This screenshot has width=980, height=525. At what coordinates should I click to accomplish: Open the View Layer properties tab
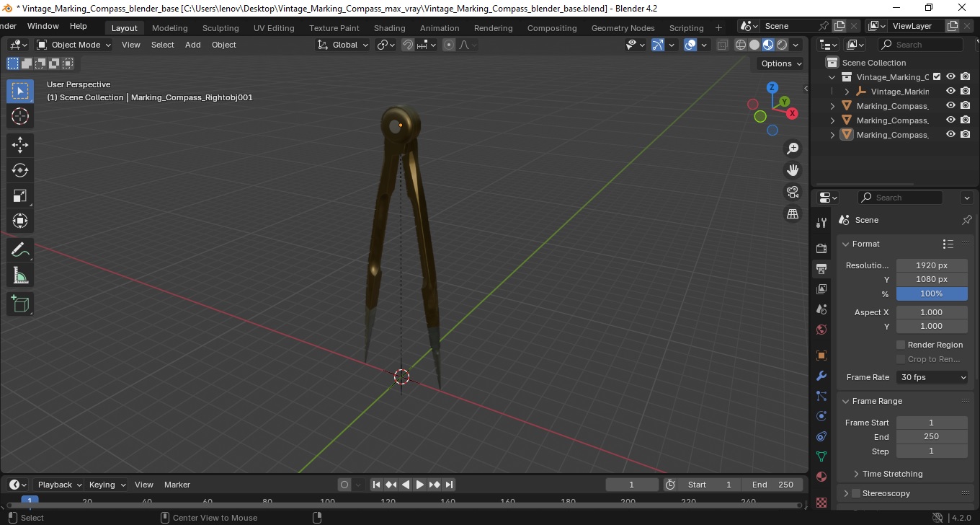[x=821, y=289]
